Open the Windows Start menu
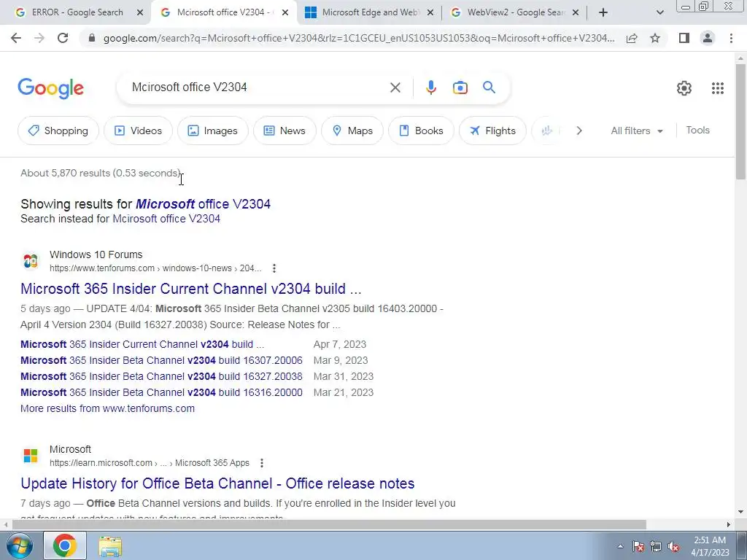This screenshot has width=747, height=560. (x=19, y=545)
